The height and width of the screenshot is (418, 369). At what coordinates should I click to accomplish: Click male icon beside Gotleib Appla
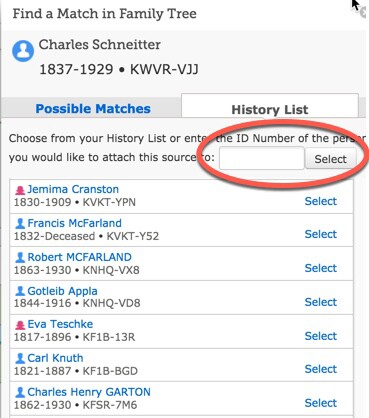tap(20, 291)
